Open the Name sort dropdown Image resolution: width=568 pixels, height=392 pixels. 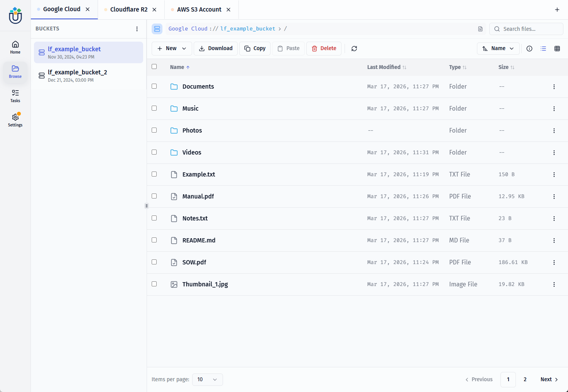click(x=498, y=49)
